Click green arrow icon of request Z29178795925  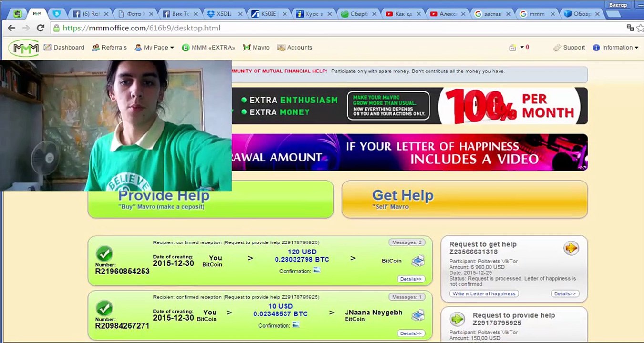click(457, 319)
